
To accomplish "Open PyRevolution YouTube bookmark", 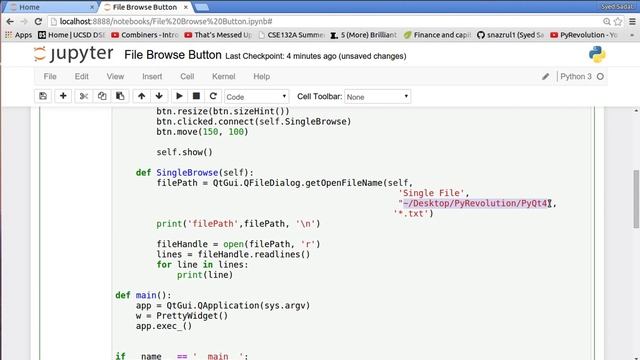I will pos(584,35).
